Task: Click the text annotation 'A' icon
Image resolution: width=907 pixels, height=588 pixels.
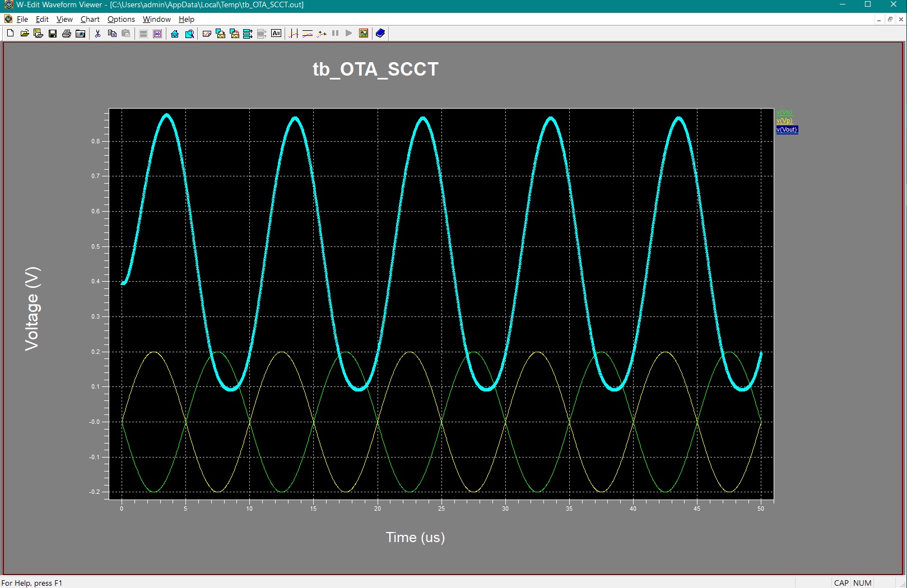Action: [276, 34]
